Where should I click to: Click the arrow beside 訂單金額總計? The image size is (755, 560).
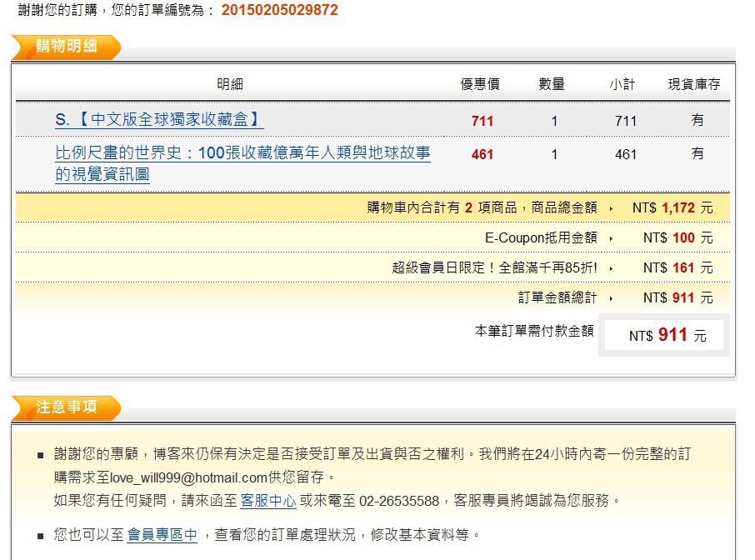tap(611, 298)
